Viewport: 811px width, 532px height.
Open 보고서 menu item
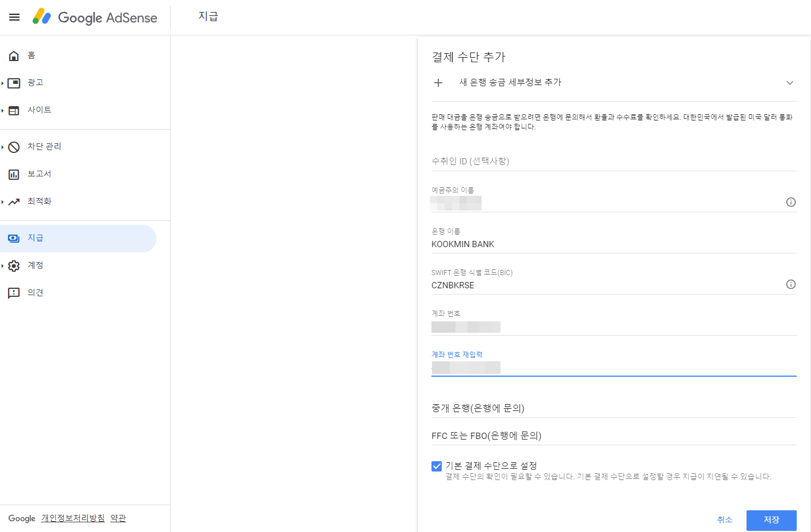[x=78, y=174]
